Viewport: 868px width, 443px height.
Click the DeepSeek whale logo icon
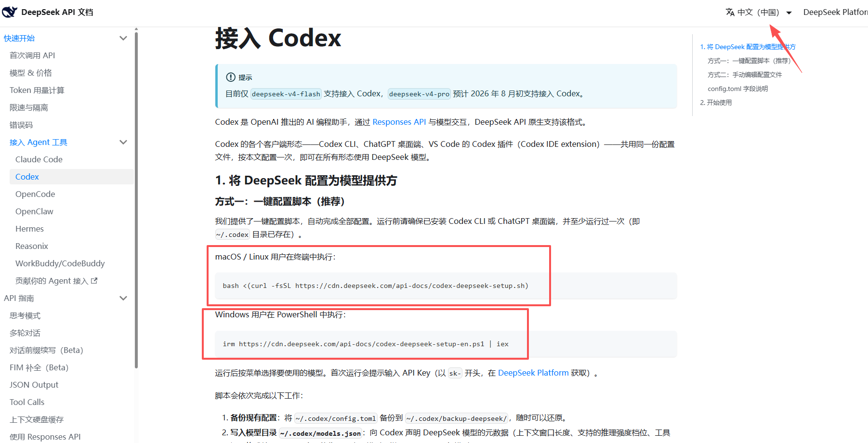(10, 12)
